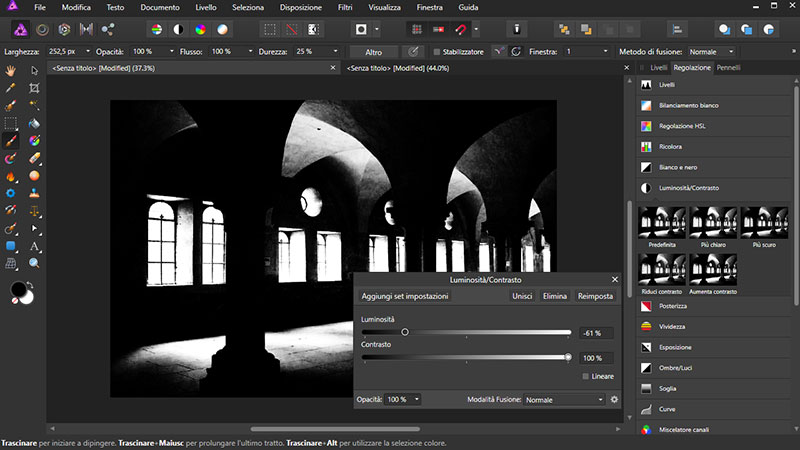
Task: Select the Flood Select magic wand tool
Action: (x=34, y=106)
